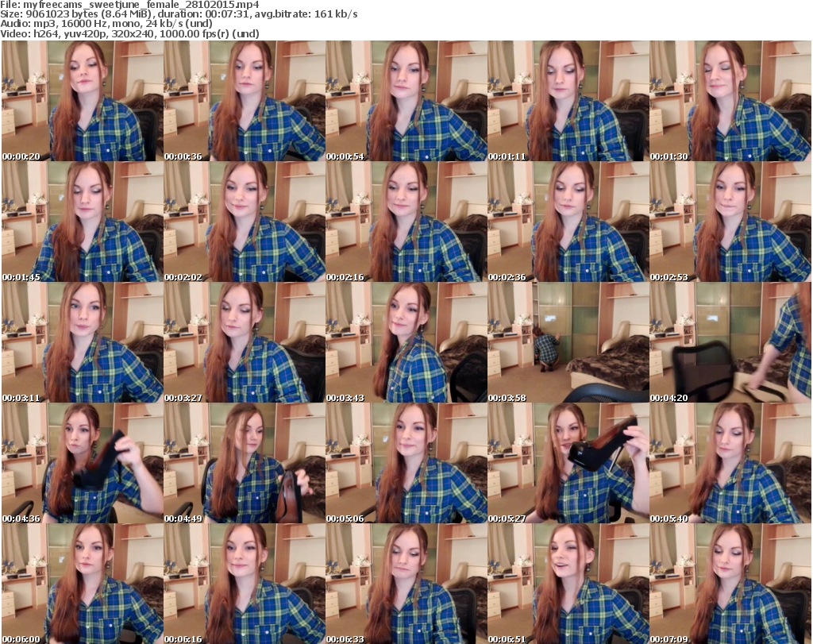Select the thumbnail stamped 00:00:36

pyautogui.click(x=245, y=101)
